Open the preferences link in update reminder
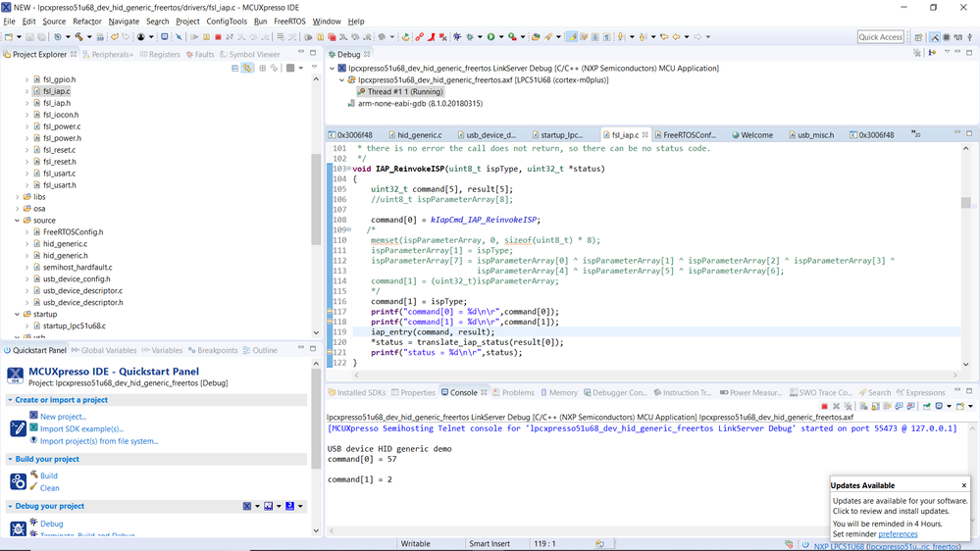 898,534
